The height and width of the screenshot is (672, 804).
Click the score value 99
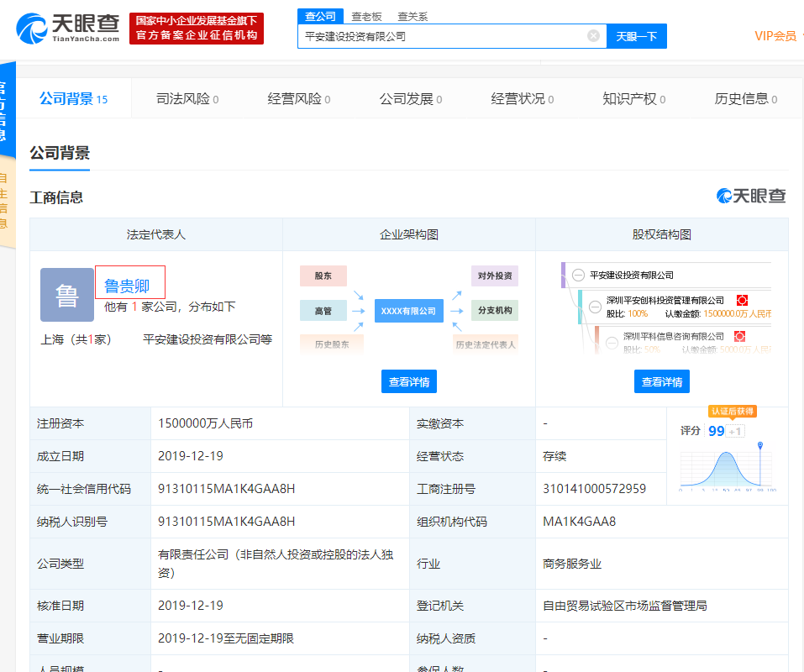(x=717, y=431)
